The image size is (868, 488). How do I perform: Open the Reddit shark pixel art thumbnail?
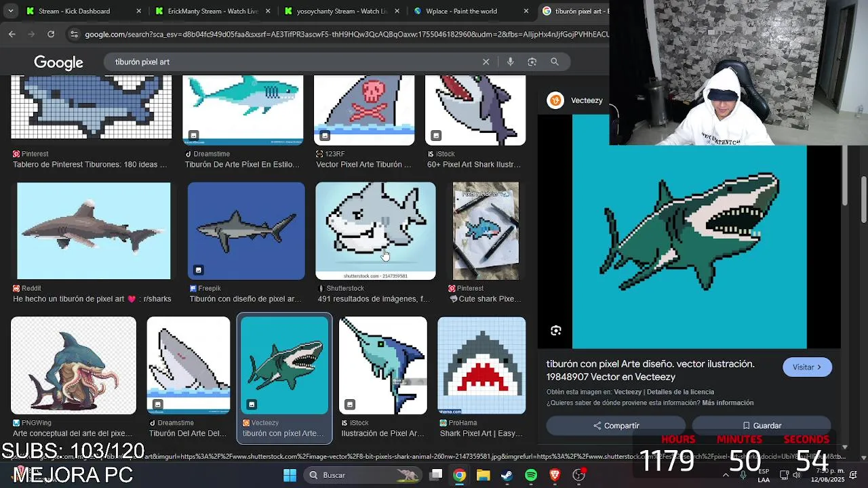tap(94, 230)
